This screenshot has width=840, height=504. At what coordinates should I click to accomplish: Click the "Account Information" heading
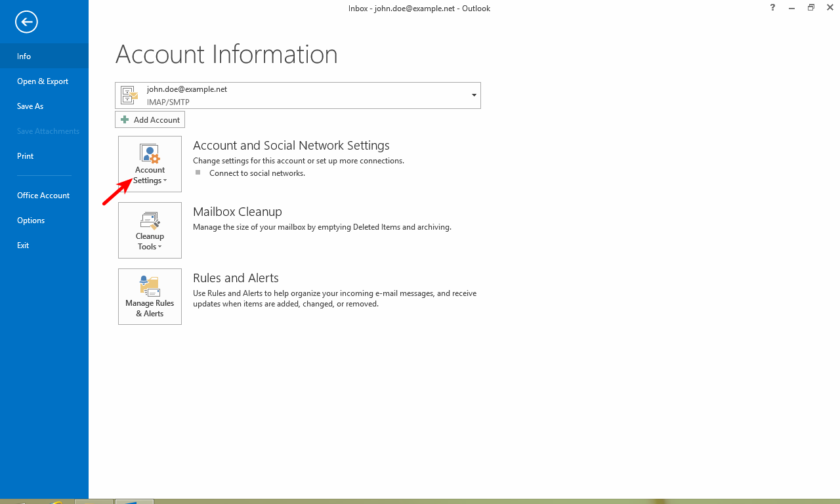pyautogui.click(x=226, y=54)
